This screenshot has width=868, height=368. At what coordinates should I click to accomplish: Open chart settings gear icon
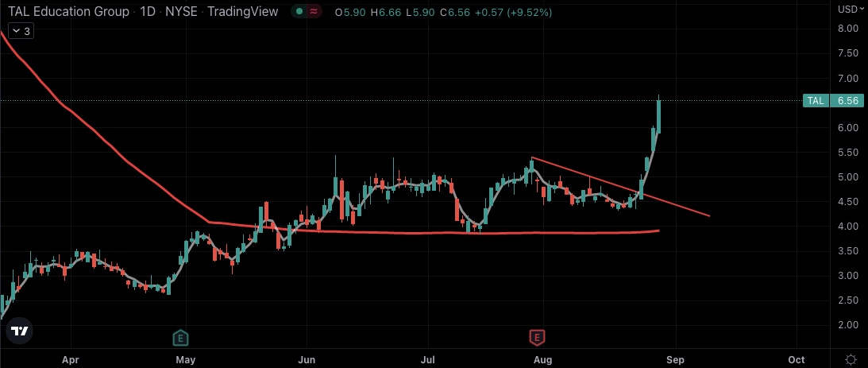click(851, 360)
